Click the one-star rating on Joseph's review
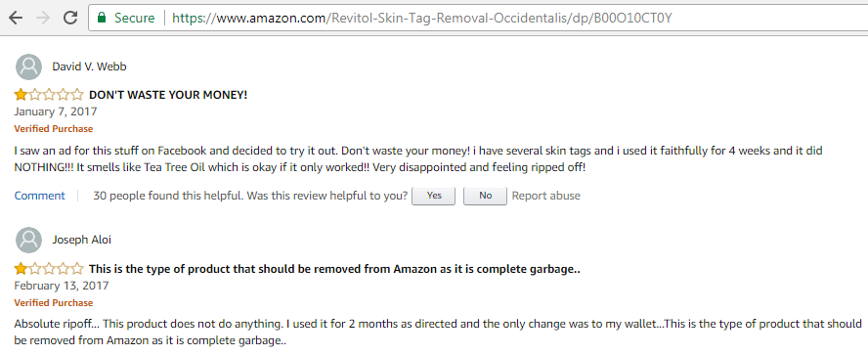The image size is (868, 356). pos(49,270)
